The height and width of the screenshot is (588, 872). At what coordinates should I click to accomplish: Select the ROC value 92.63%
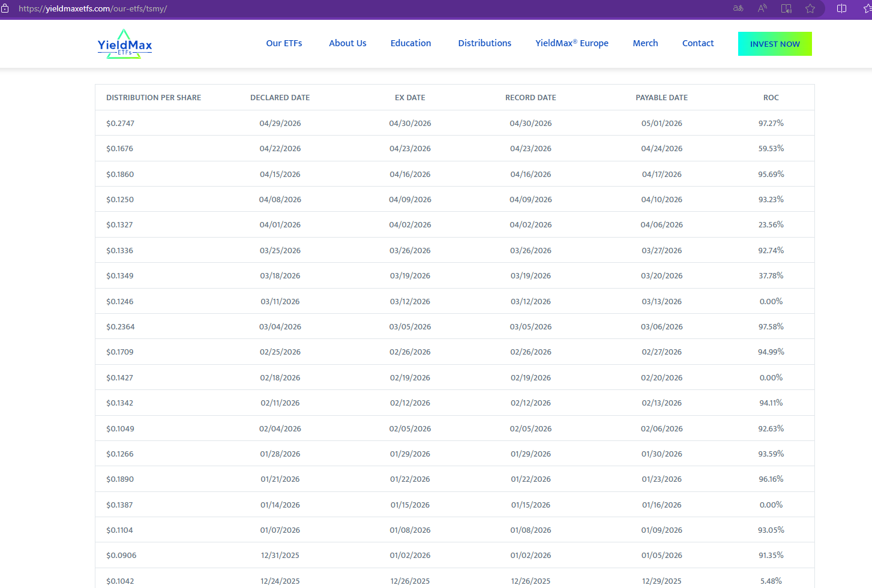771,429
